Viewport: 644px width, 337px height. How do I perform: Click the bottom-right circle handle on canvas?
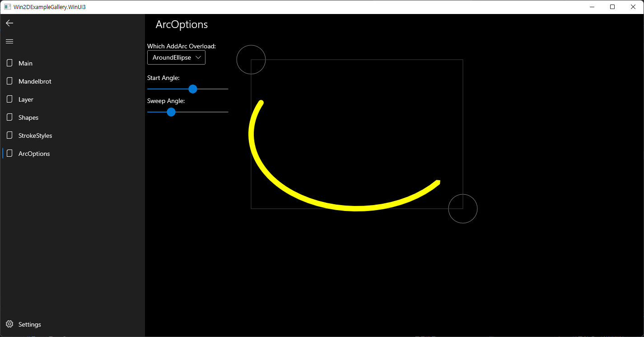pos(463,209)
